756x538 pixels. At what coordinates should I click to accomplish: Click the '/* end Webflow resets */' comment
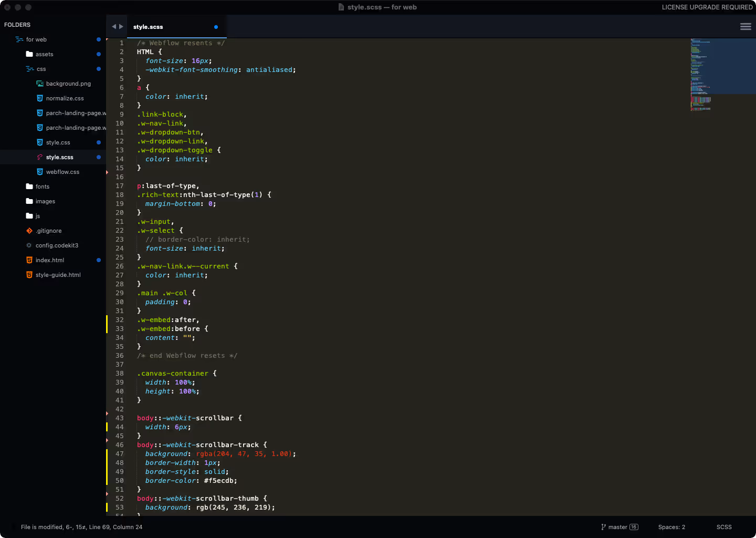coord(187,356)
